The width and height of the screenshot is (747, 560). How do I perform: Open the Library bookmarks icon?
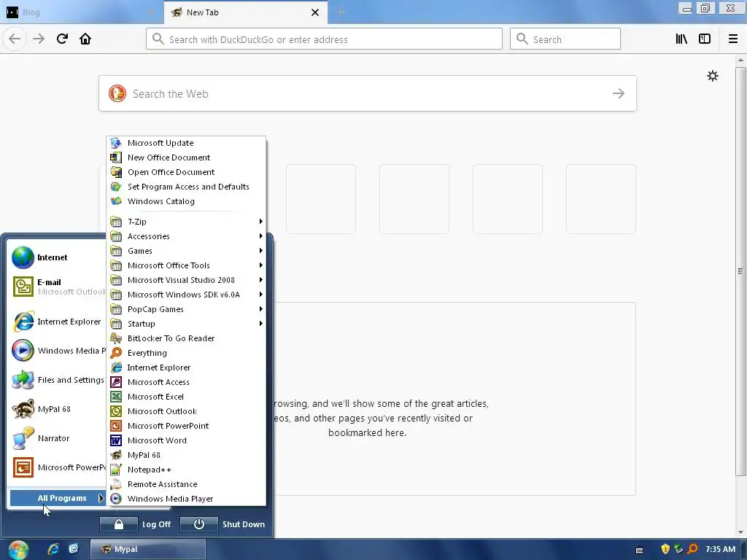(681, 39)
